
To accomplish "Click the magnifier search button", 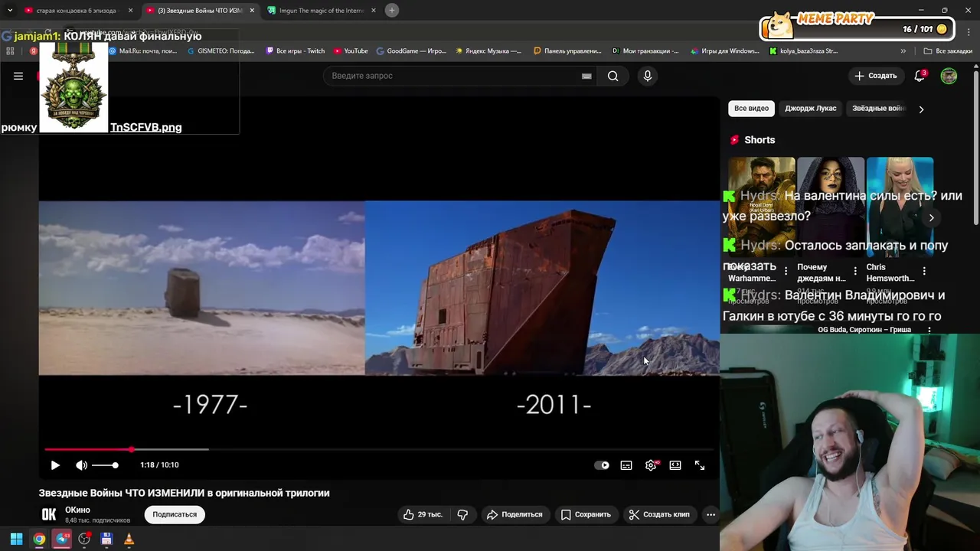I will coord(612,76).
